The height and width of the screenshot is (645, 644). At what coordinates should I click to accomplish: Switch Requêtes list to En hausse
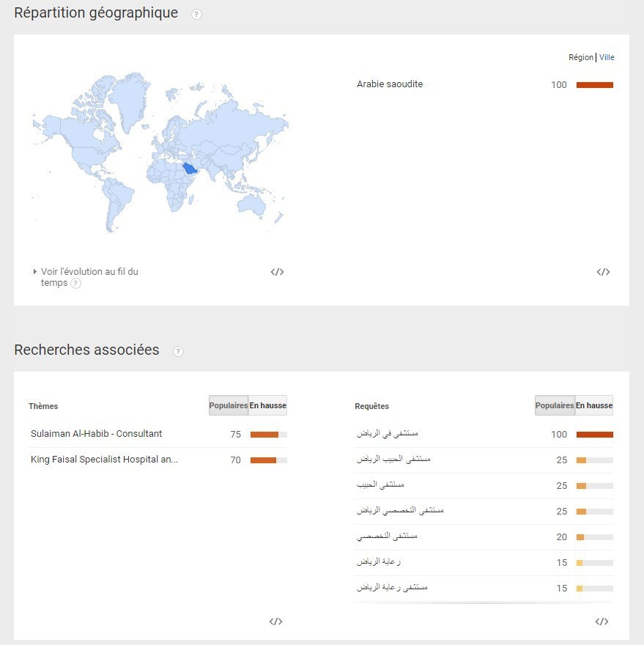593,405
